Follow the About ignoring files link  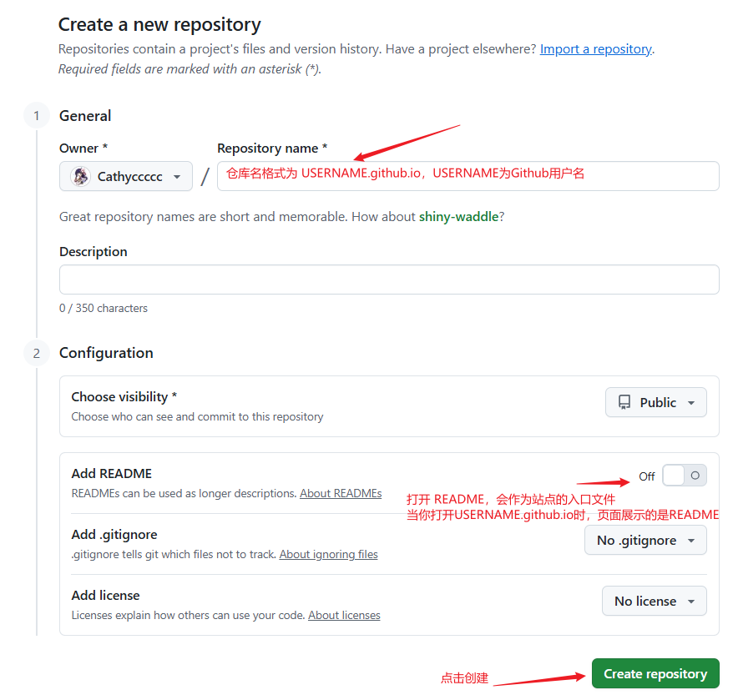tap(328, 554)
